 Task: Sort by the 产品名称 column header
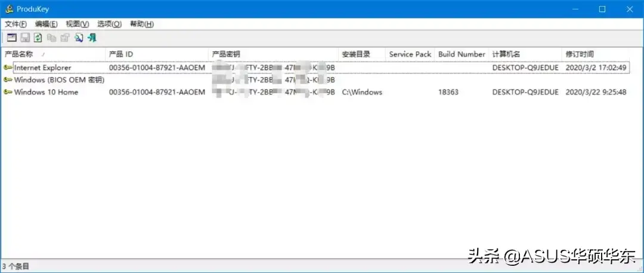pyautogui.click(x=54, y=54)
